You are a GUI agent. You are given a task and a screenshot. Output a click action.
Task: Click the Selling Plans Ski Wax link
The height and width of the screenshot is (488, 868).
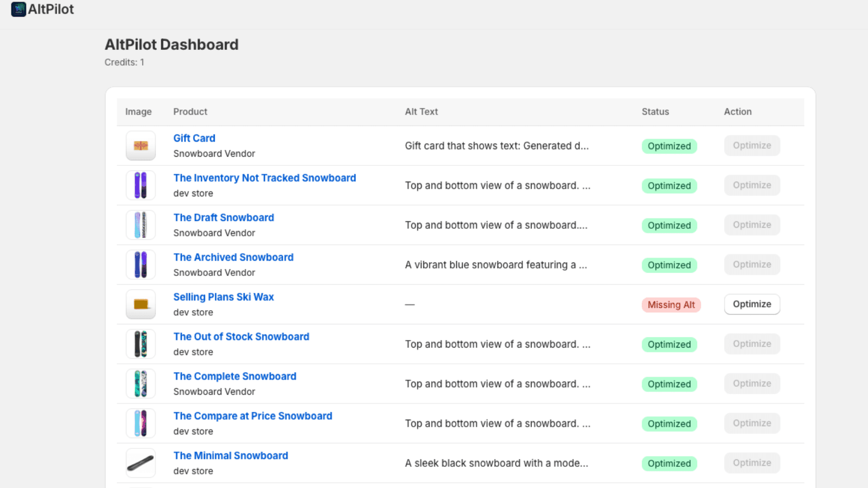[x=224, y=297]
